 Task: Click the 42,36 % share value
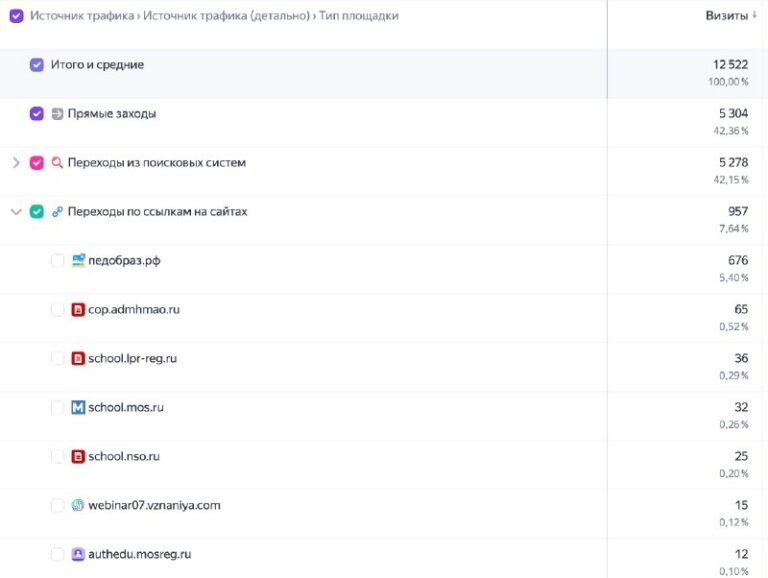pyautogui.click(x=731, y=131)
